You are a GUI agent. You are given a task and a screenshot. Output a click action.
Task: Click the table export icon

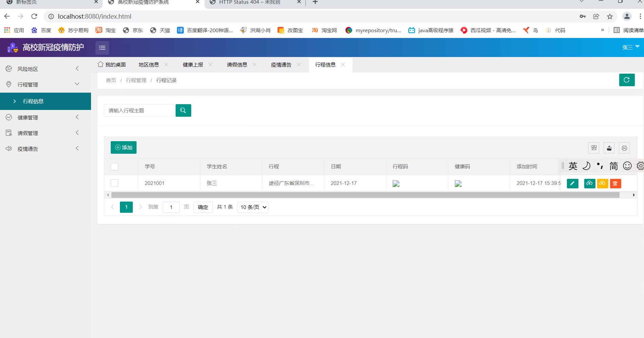pyautogui.click(x=609, y=148)
